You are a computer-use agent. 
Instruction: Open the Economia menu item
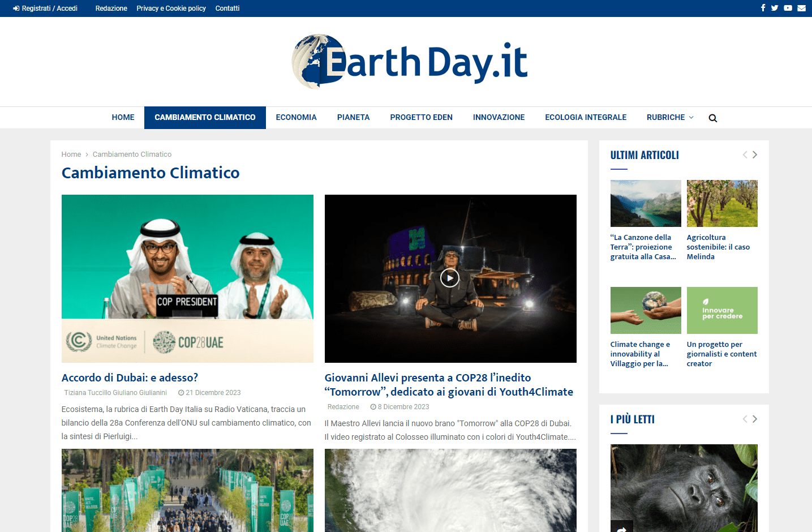point(296,117)
